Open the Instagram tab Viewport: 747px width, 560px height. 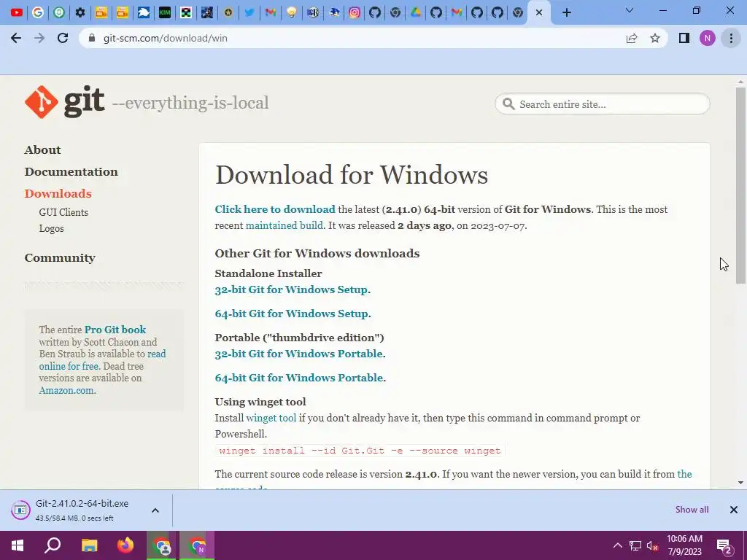coord(355,12)
